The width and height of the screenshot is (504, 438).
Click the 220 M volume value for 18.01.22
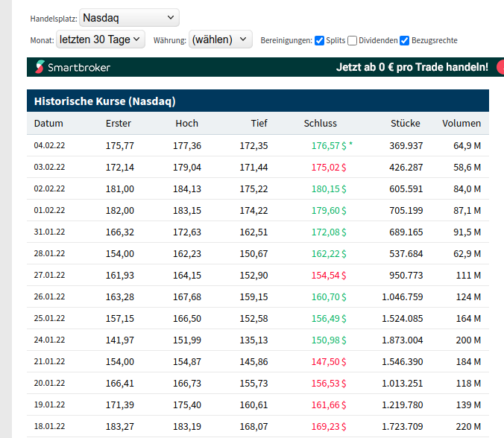click(467, 427)
